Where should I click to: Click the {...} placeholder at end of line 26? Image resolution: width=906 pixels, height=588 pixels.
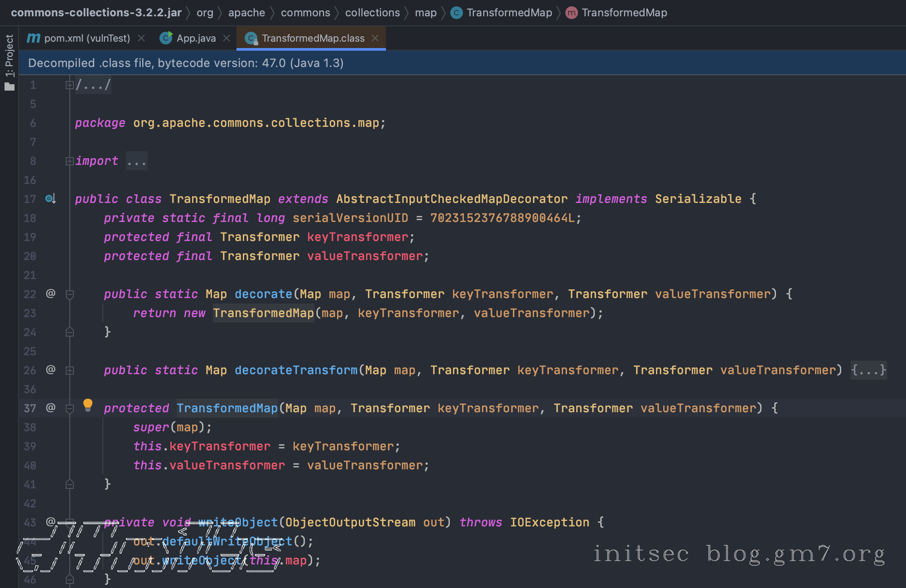coord(868,370)
